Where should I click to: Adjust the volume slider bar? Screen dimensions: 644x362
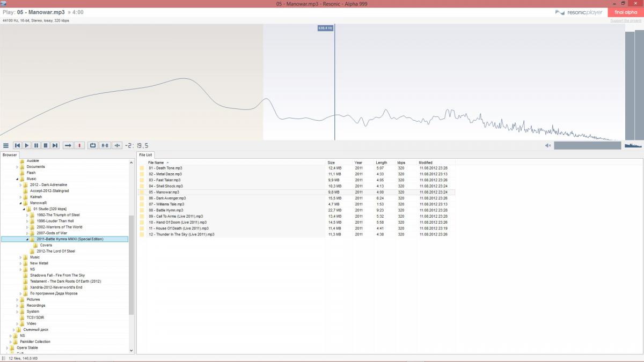pos(587,145)
